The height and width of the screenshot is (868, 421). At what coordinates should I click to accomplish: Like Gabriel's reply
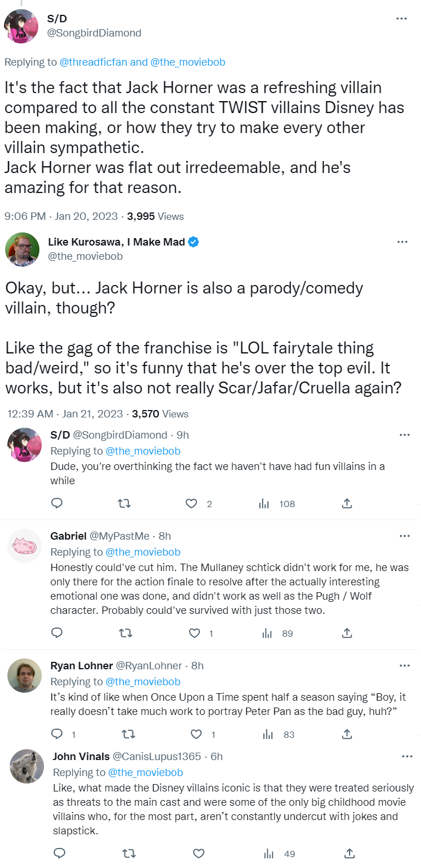[x=195, y=633]
